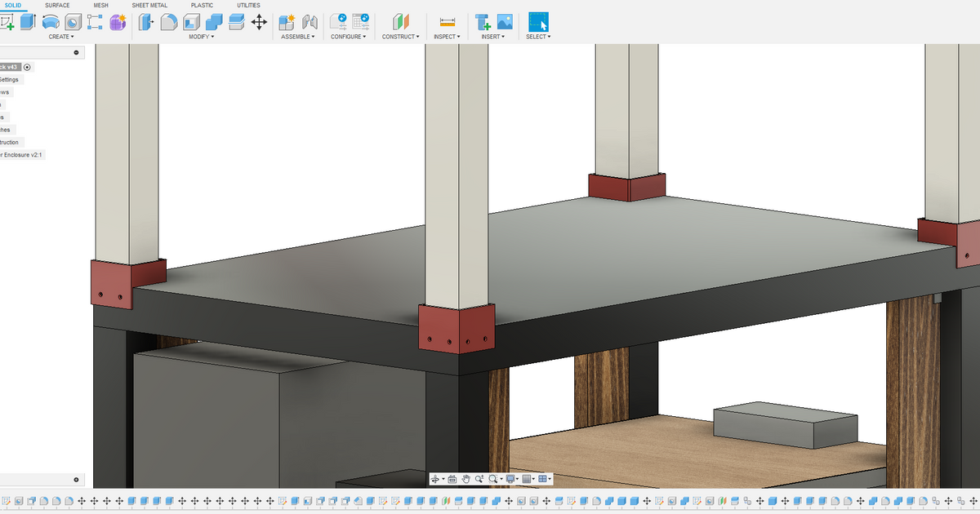Image resolution: width=980 pixels, height=514 pixels.
Task: Switch to the UTILITIES tab
Action: coord(249,5)
